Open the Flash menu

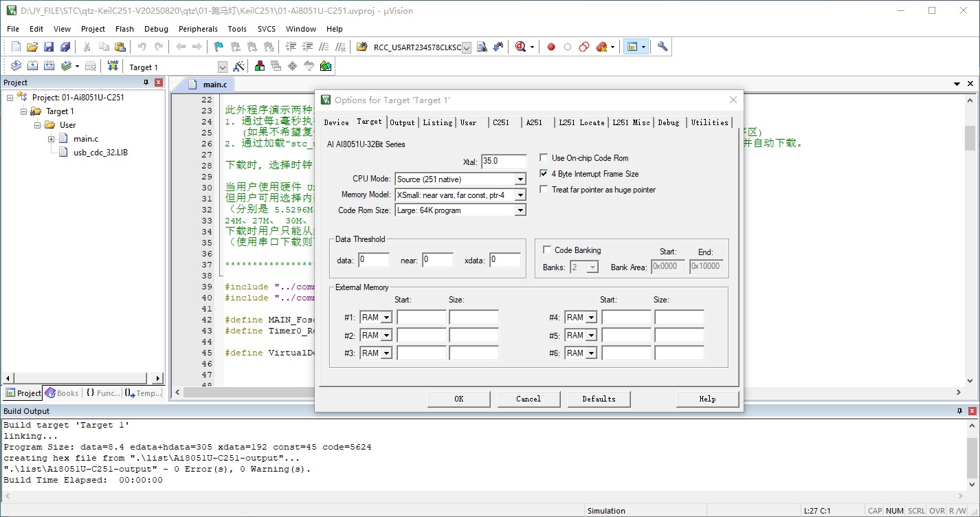click(x=125, y=29)
